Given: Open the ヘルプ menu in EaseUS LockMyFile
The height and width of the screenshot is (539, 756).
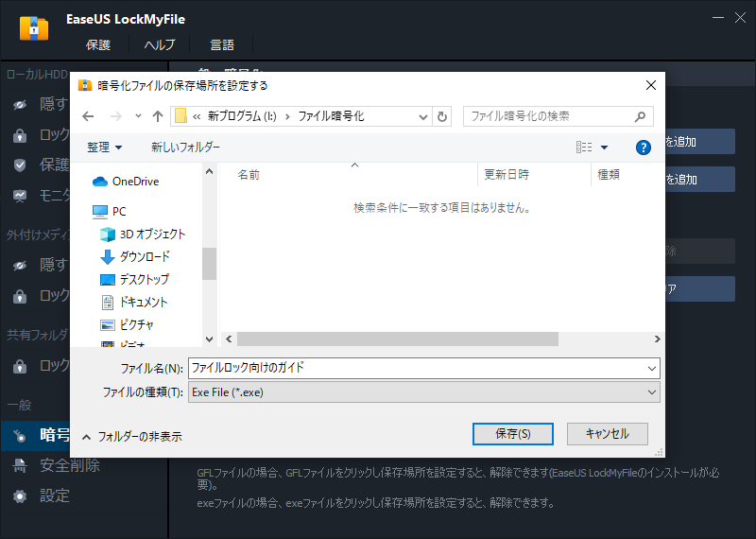Looking at the screenshot, I should 159,44.
